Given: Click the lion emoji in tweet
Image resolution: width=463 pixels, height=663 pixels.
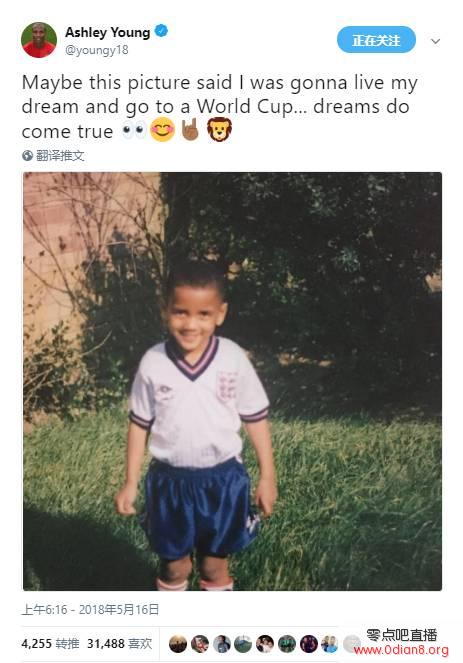Looking at the screenshot, I should click(x=219, y=129).
